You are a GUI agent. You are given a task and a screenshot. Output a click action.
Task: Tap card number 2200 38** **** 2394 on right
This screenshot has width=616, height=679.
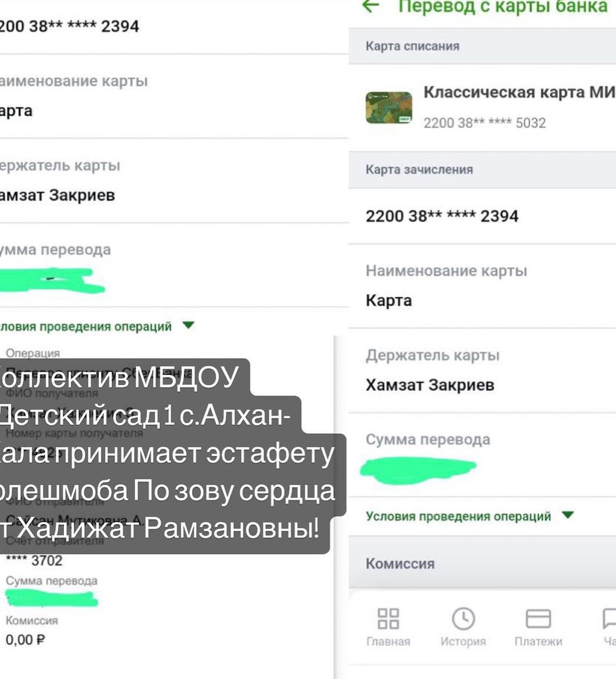[442, 216]
